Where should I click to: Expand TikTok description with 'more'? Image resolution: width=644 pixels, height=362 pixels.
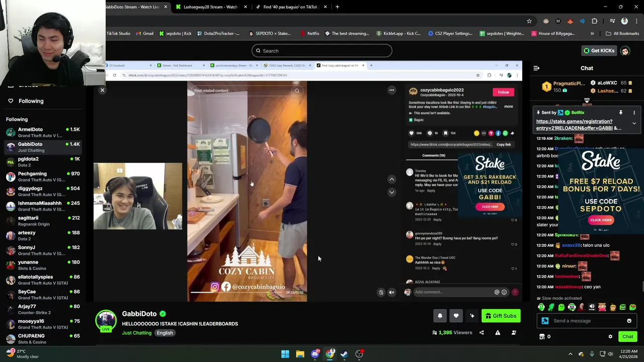click(x=508, y=107)
